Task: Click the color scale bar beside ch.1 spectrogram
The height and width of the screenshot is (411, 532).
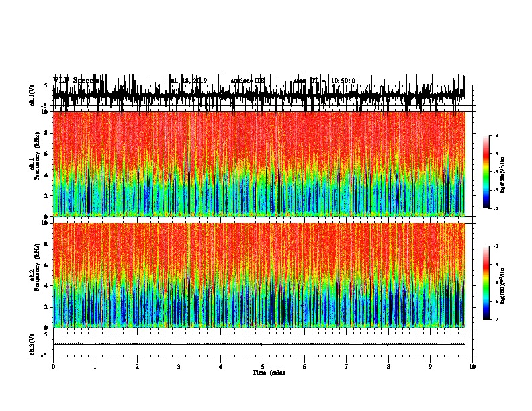Action: [486, 172]
